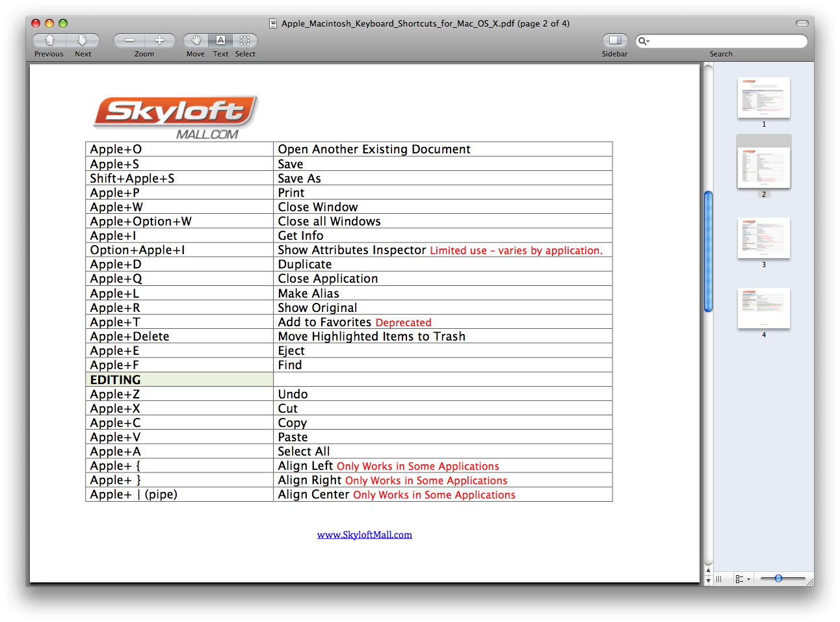
Task: Click the PDF document icon in title bar
Action: [273, 23]
